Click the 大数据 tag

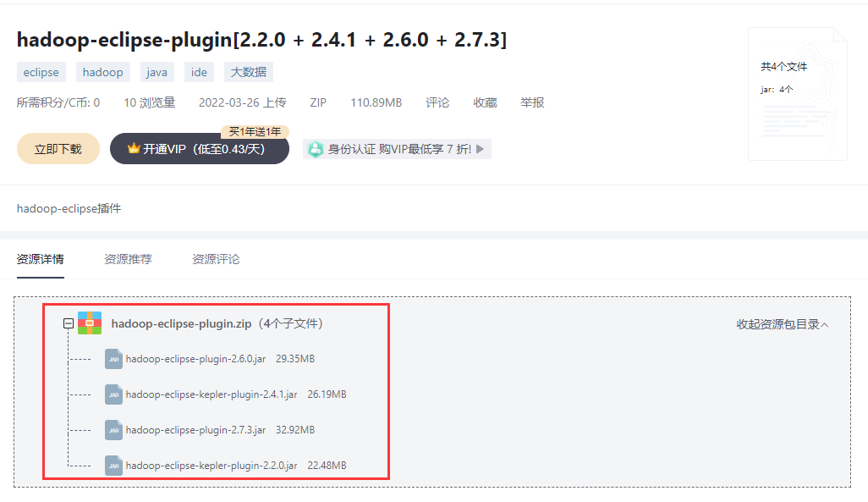[249, 73]
